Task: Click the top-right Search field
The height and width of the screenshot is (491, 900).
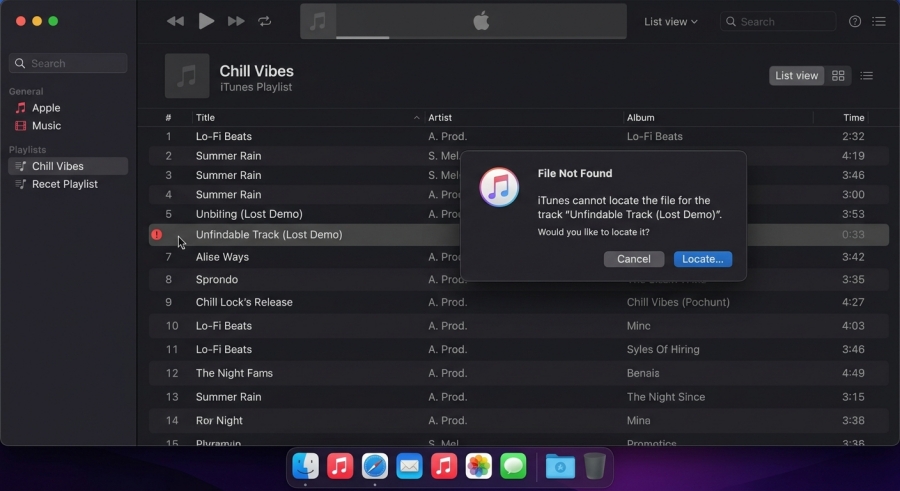Action: [x=778, y=22]
